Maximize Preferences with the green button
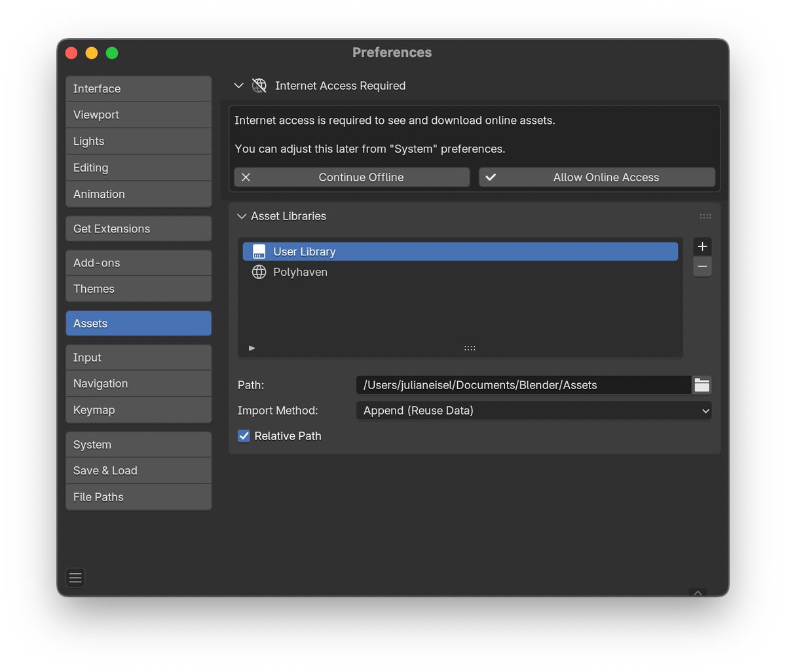 click(x=112, y=53)
